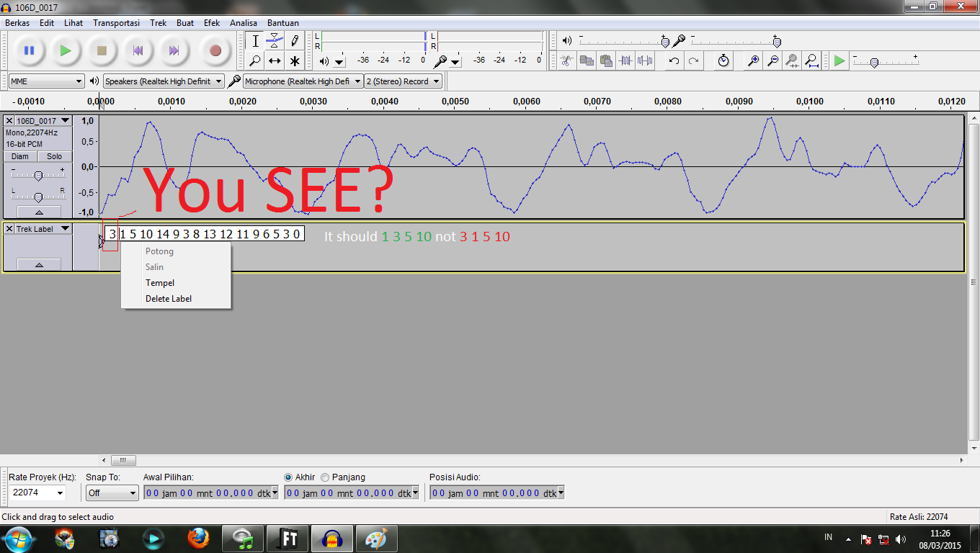Select the Akhir radio button
Screen dimensions: 980x553
pyautogui.click(x=289, y=477)
